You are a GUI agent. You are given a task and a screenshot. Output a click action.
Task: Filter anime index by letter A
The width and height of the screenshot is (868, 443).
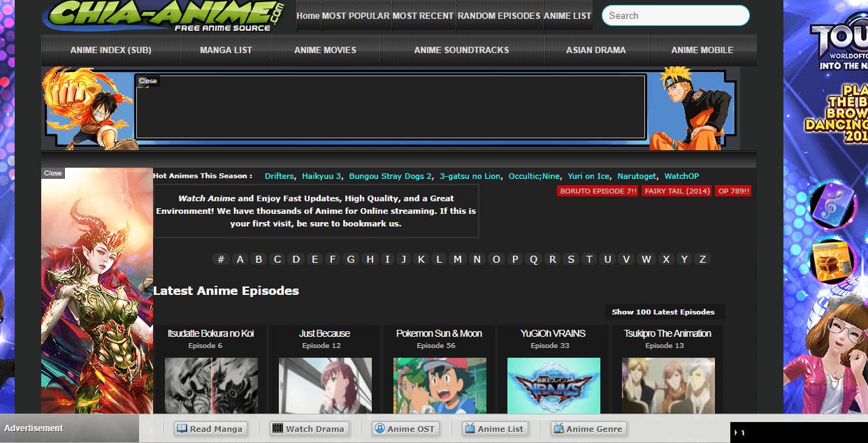240,259
